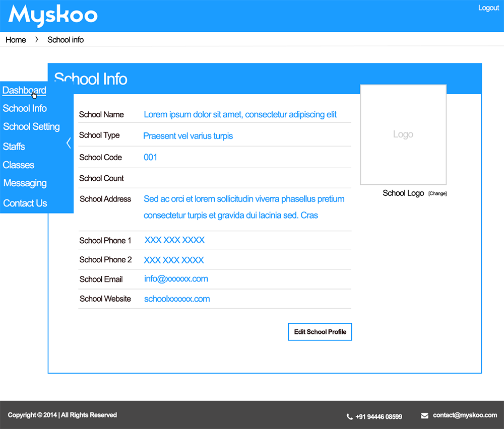504x429 pixels.
Task: Click School Phone 1 number value
Action: (x=174, y=240)
